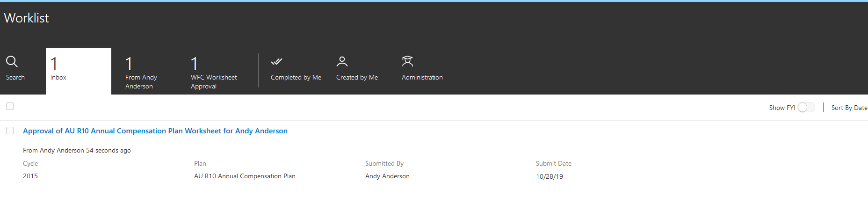Click the Administration icon

407,62
